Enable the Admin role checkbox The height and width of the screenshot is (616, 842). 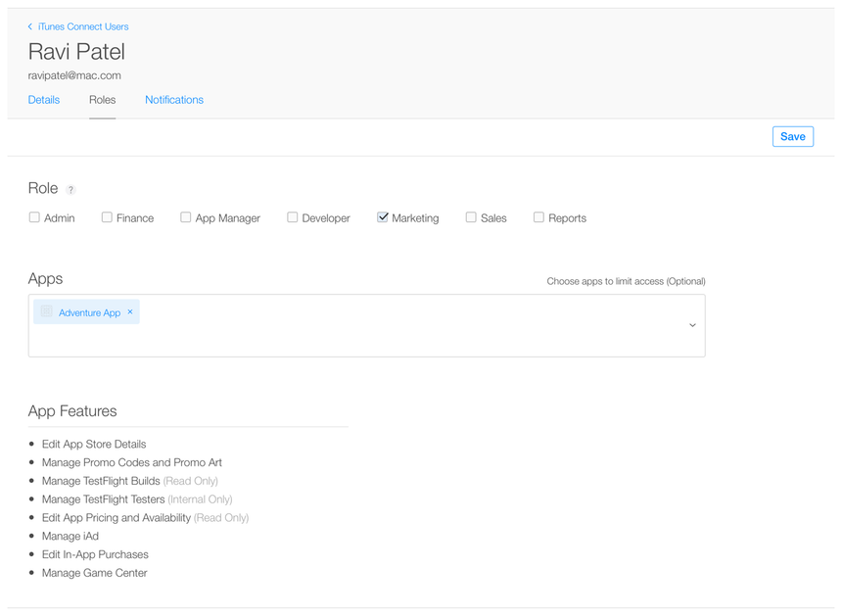[x=34, y=217]
